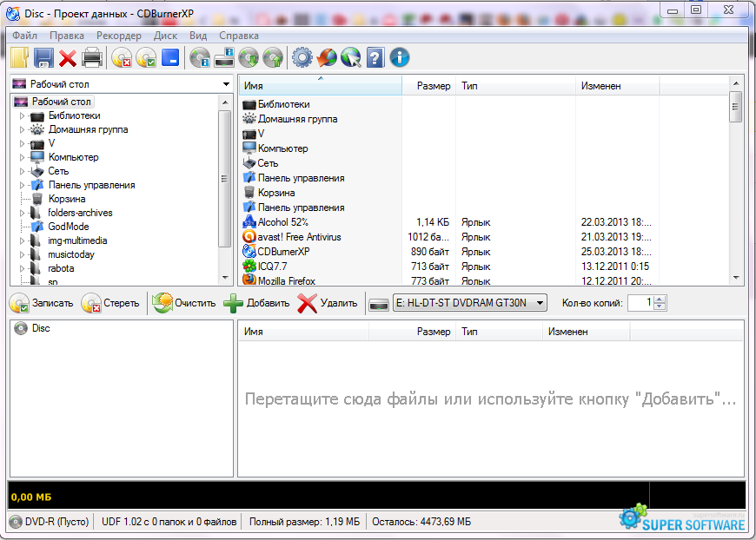Image resolution: width=756 pixels, height=540 pixels.
Task: Click disc with green up arrow icon
Action: point(274,57)
